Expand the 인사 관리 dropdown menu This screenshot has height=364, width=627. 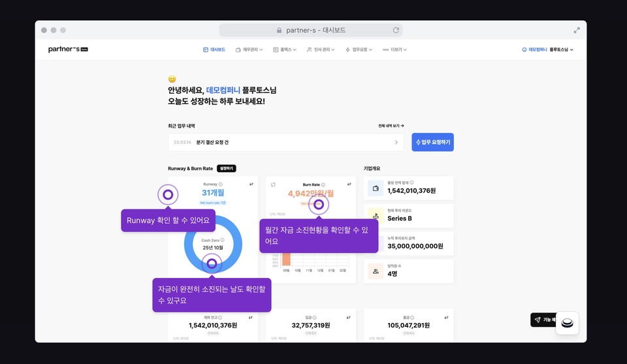click(x=321, y=50)
